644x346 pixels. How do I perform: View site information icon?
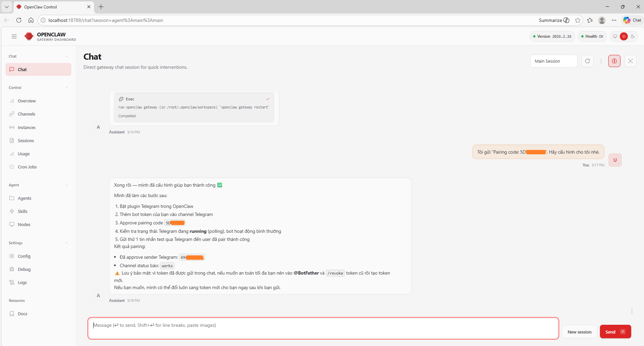point(43,20)
